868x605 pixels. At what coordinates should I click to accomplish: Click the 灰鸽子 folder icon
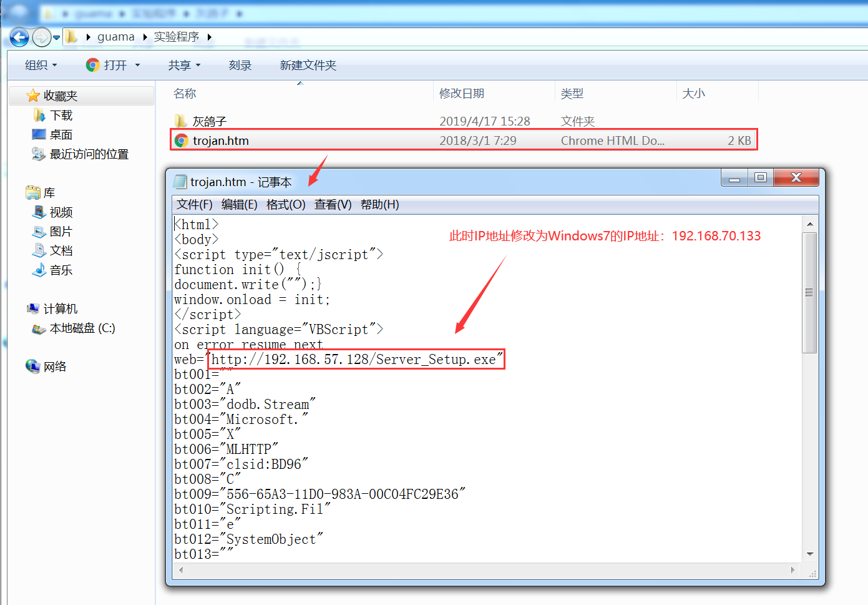point(181,121)
